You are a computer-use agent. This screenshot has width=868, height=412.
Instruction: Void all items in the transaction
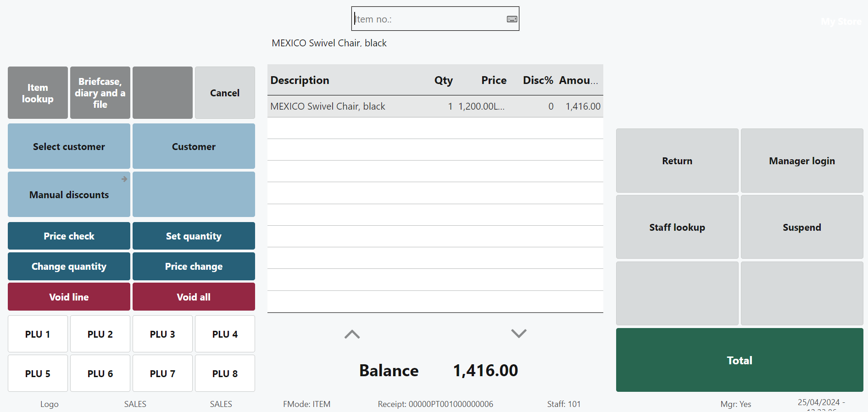pos(194,297)
